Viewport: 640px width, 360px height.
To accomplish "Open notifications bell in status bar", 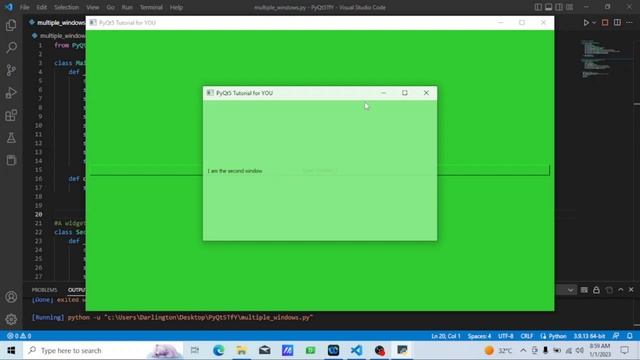I will click(x=630, y=336).
